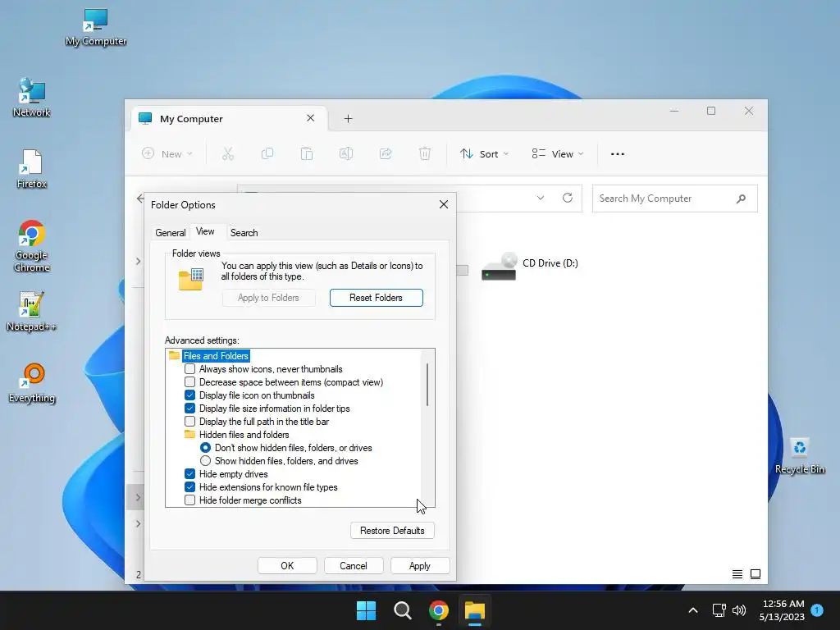This screenshot has width=840, height=630.
Task: Uncheck Display file size information in folder tips
Action: click(189, 409)
